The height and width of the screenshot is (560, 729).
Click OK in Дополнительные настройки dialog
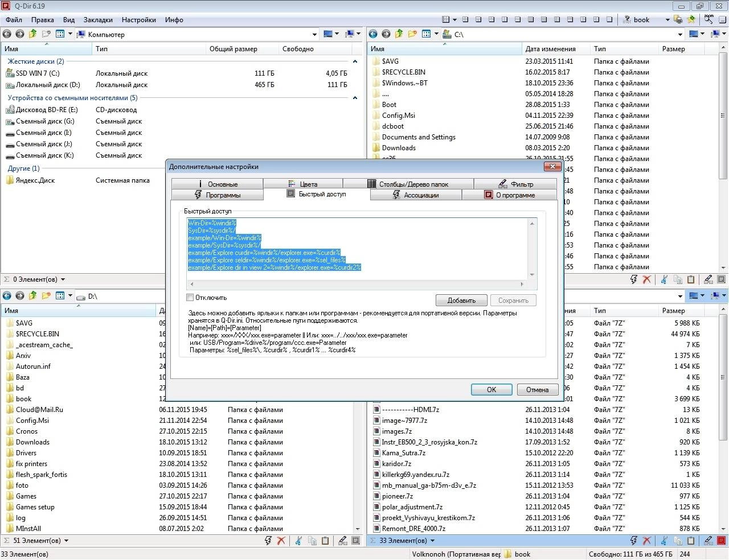coord(492,390)
